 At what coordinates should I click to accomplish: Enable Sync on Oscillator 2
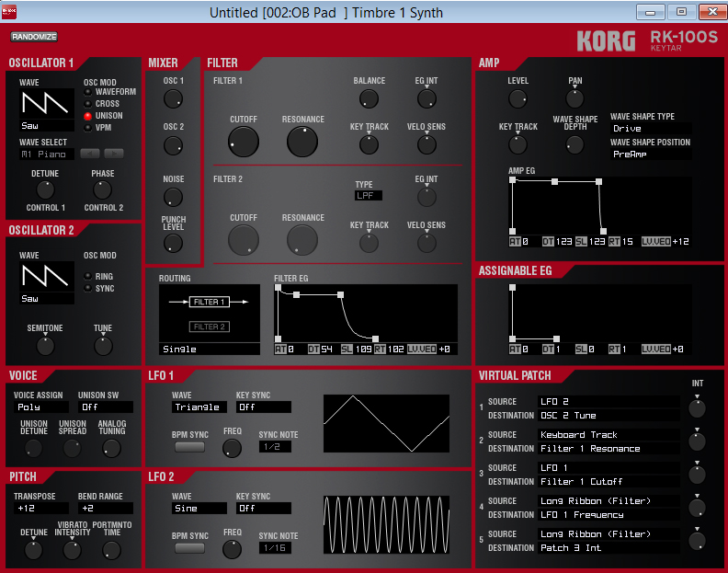point(87,289)
